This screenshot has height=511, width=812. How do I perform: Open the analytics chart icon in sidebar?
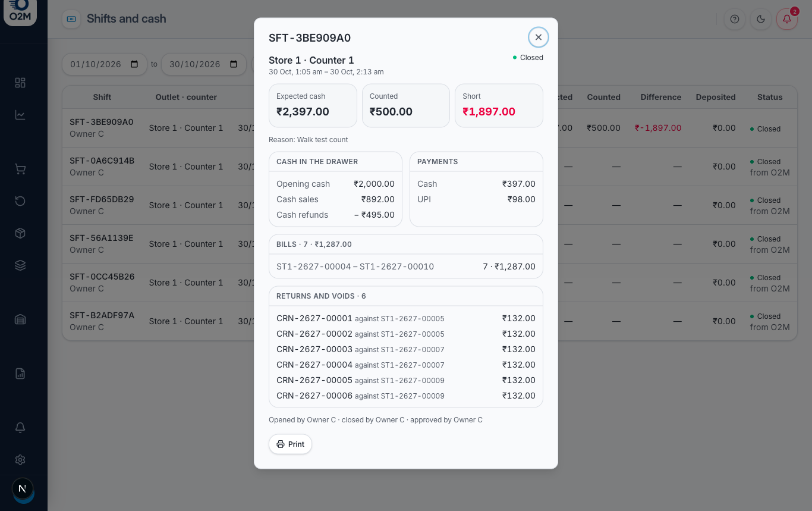[x=20, y=115]
